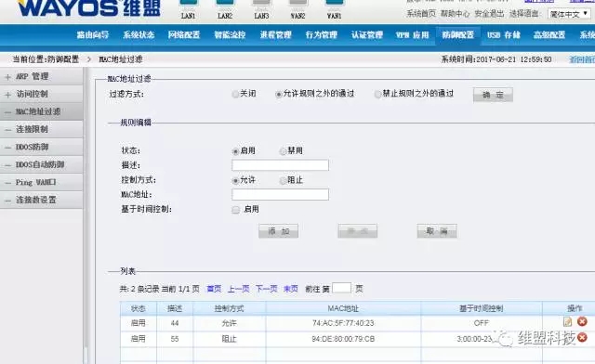Edit the rule for MAC 74:AC:5F:77:40:23
This screenshot has height=364, width=595.
(x=567, y=322)
